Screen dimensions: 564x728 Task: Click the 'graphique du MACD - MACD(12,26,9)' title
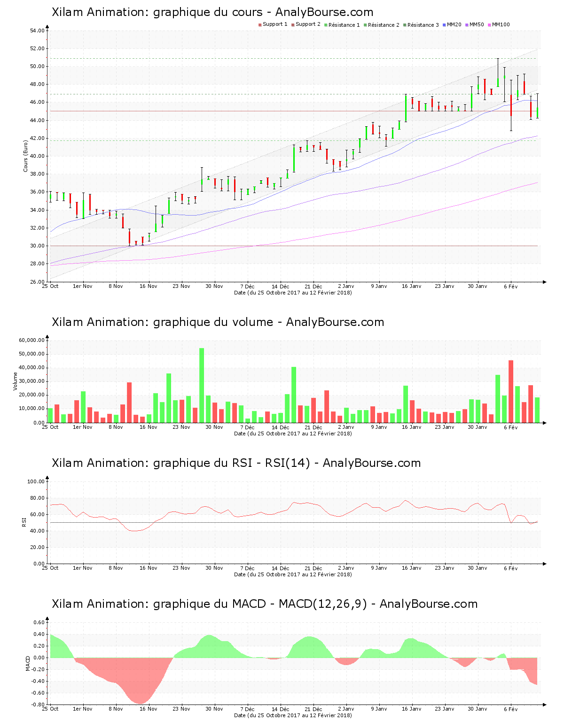tap(265, 604)
